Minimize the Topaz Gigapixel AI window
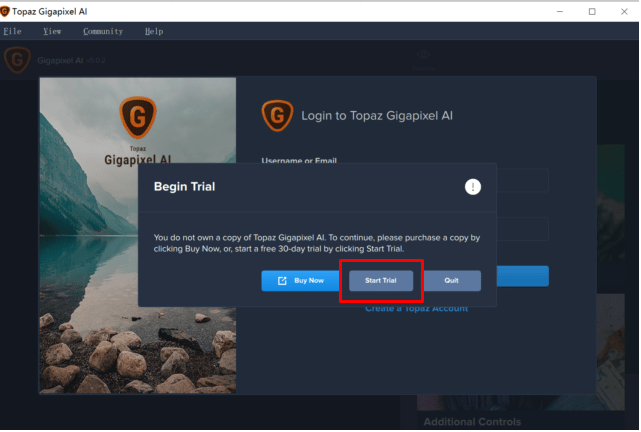The width and height of the screenshot is (641, 432). pyautogui.click(x=561, y=11)
